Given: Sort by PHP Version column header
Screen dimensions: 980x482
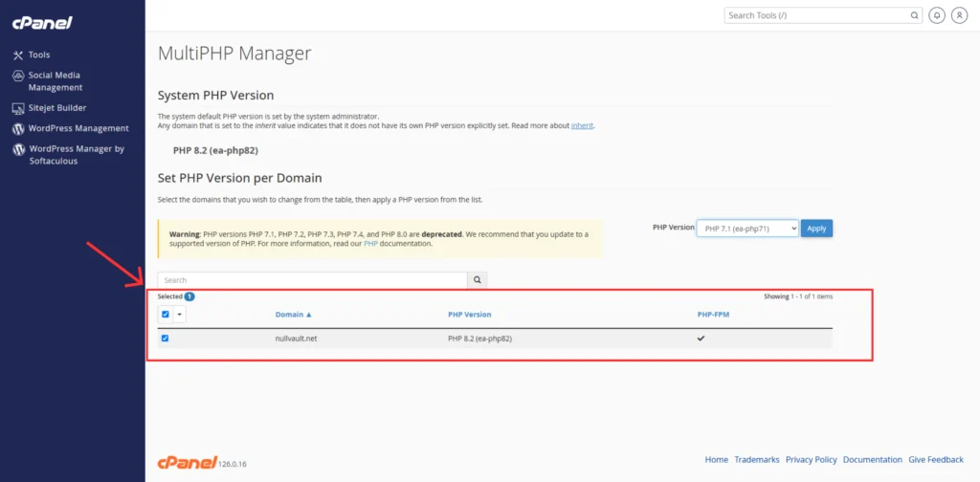Looking at the screenshot, I should tap(469, 315).
